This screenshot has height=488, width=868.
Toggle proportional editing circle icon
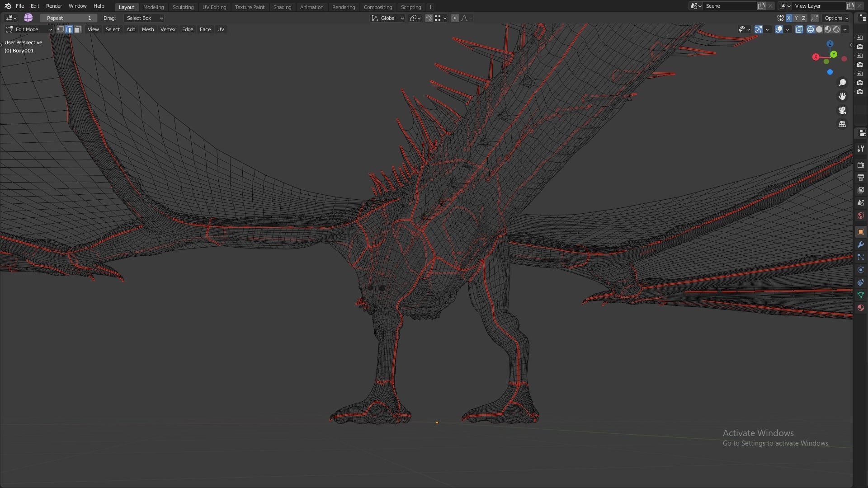[455, 18]
